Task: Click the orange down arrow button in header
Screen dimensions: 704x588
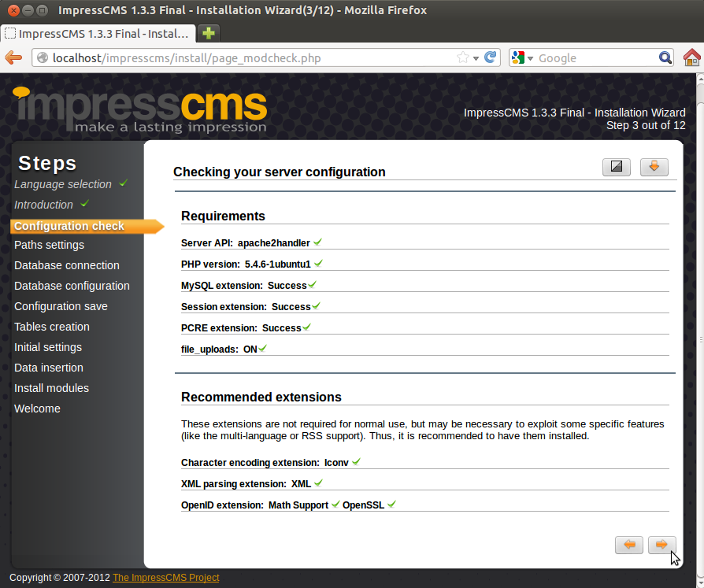Action: pos(654,167)
